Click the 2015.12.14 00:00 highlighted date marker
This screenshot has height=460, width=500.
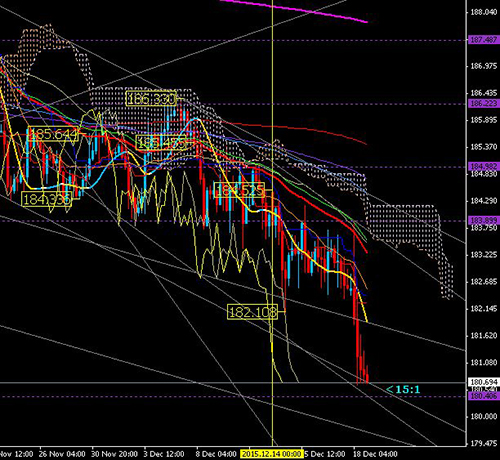tap(271, 454)
